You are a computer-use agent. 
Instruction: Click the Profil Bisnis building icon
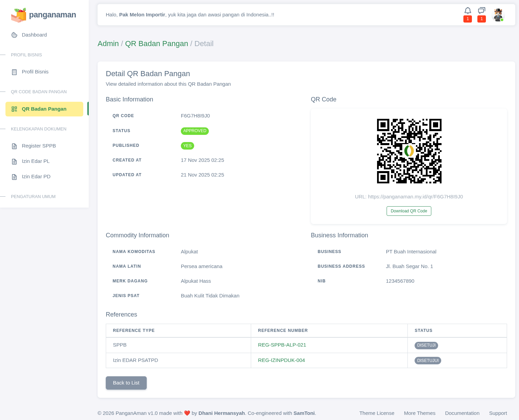[x=14, y=72]
